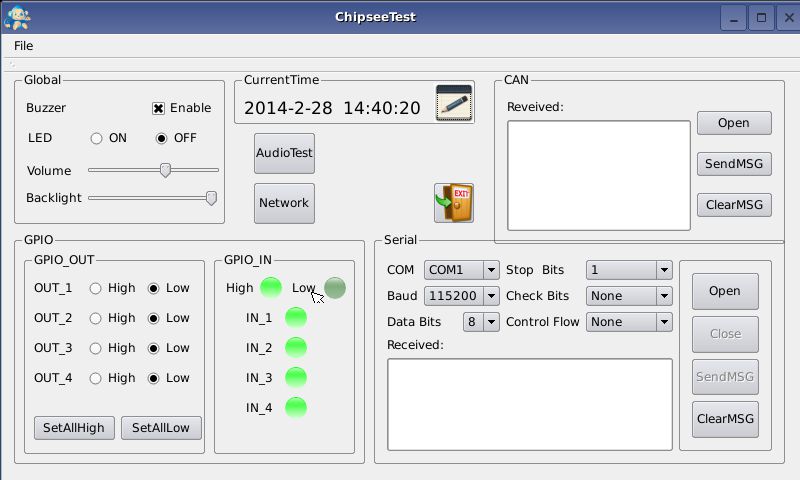Screen dimensions: 800x480
Task: Select LED OFF radio button
Action: pos(161,138)
